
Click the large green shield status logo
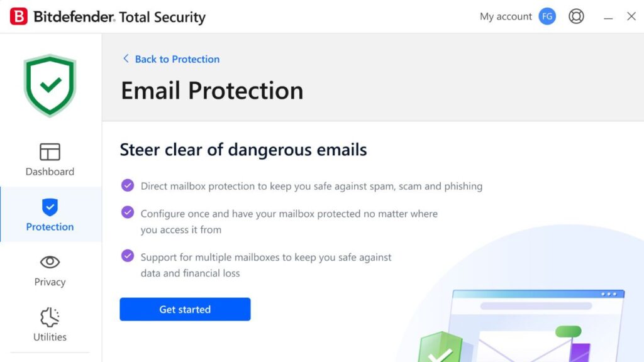(x=50, y=84)
